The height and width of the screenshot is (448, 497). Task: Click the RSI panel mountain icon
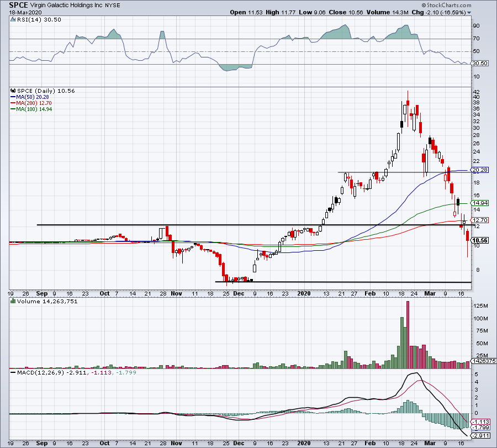[13, 19]
